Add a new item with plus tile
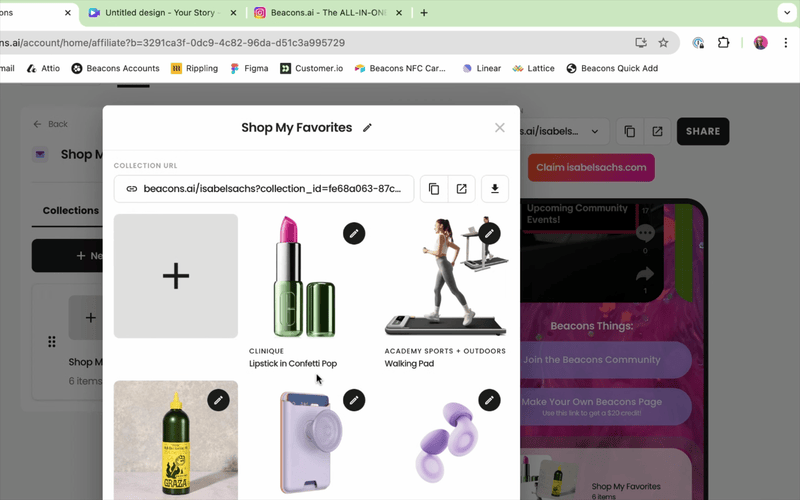800x500 pixels. tap(176, 276)
